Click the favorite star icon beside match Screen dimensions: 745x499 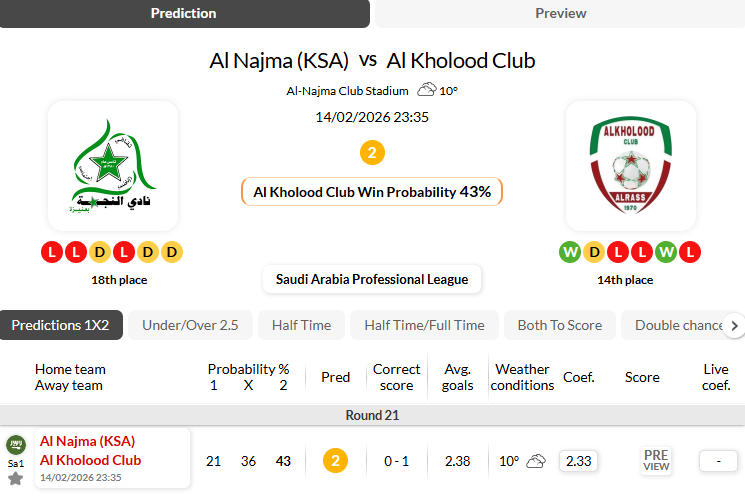[15, 479]
